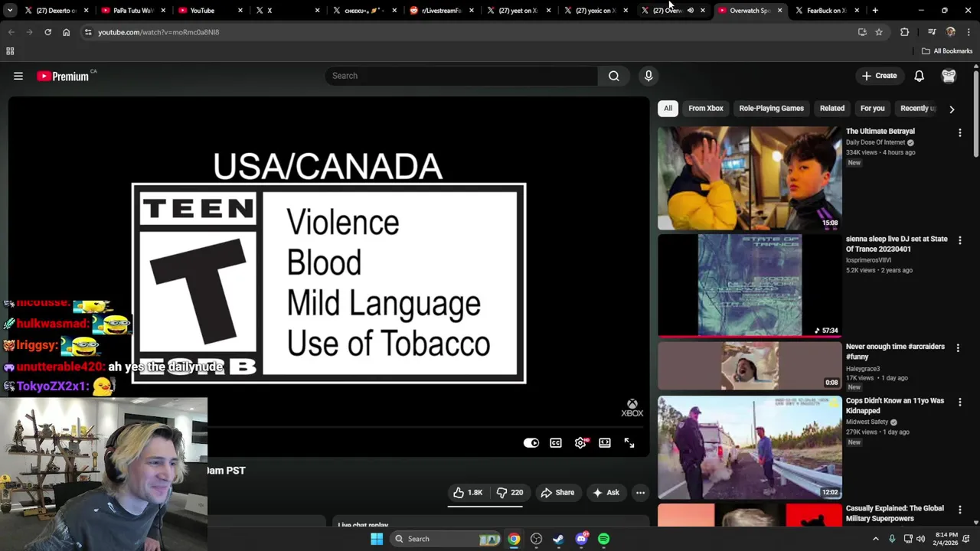Go to Chrome home button
980x551 pixels.
coord(66,32)
